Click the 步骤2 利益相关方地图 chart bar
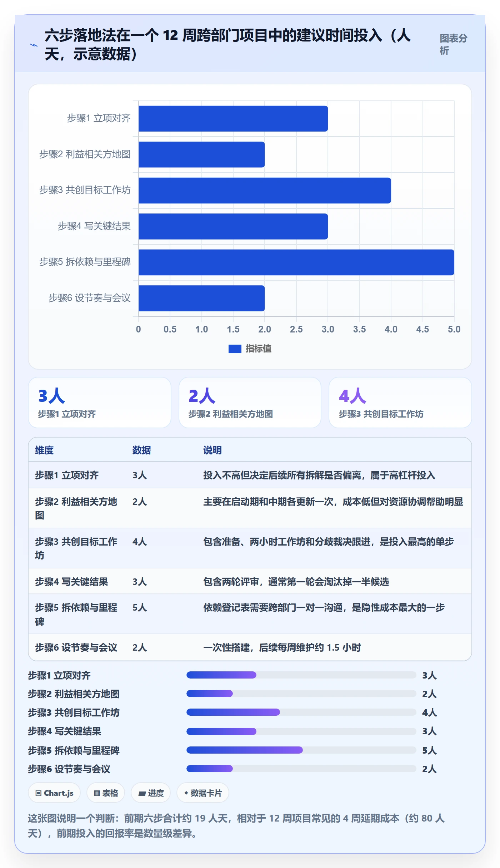 202,154
